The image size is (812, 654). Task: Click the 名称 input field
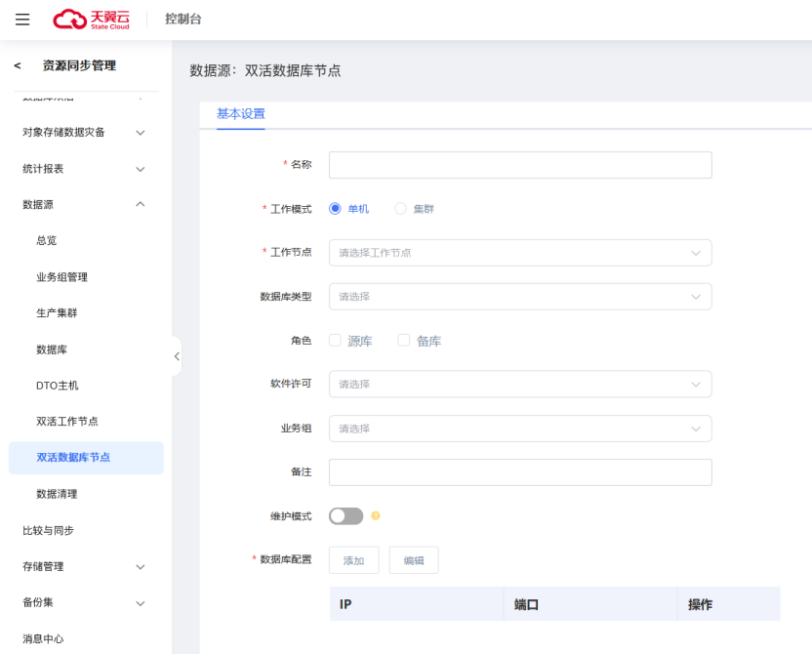tap(520, 165)
